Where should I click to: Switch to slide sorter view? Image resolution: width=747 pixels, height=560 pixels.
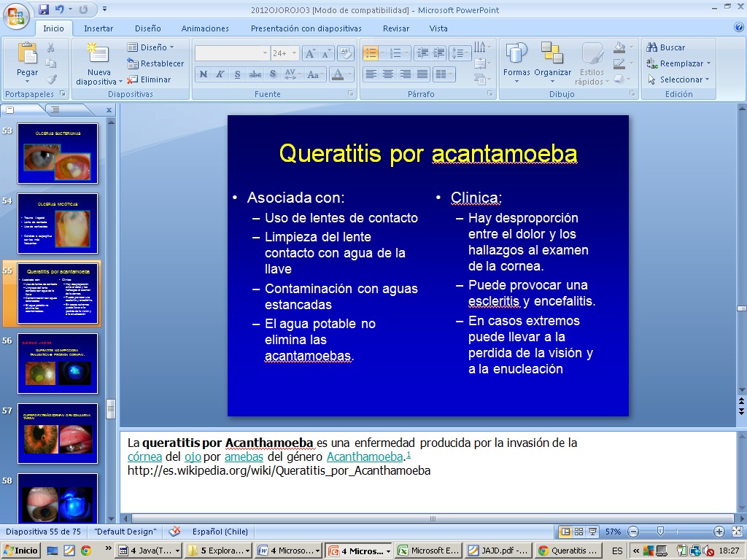point(578,532)
